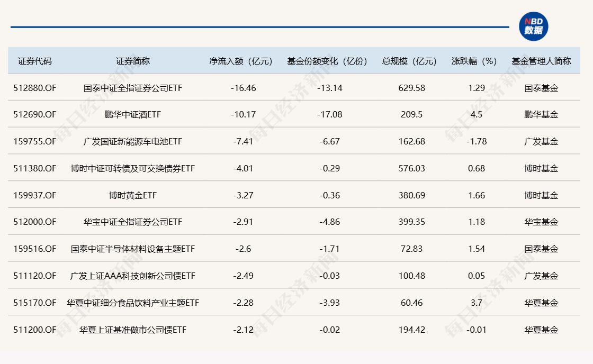Image resolution: width=593 pixels, height=364 pixels.
Task: Select code cell 512000.OF
Action: pyautogui.click(x=35, y=222)
